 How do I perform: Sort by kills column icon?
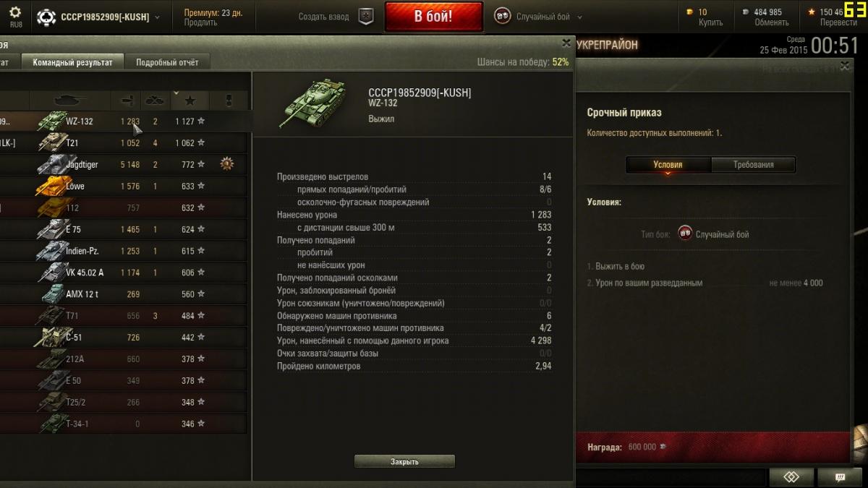(x=155, y=100)
